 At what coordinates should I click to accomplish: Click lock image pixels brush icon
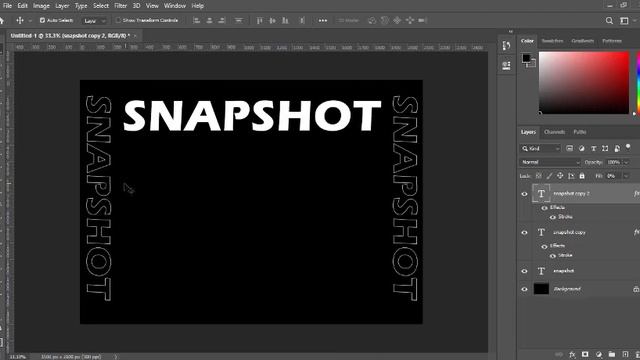pos(549,176)
